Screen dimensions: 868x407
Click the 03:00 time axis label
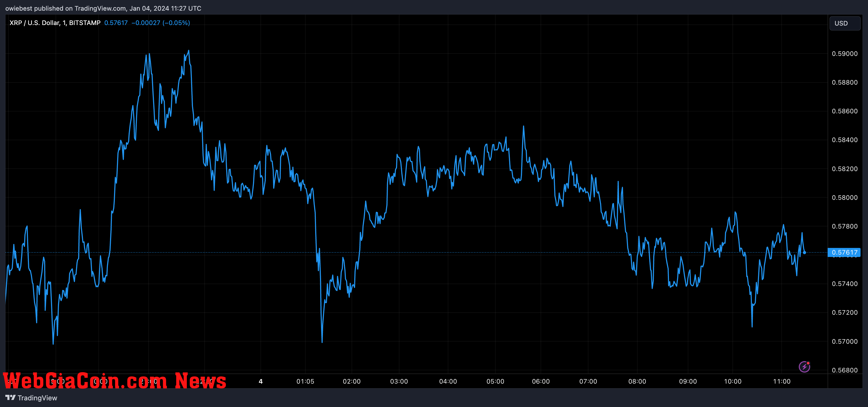[399, 381]
